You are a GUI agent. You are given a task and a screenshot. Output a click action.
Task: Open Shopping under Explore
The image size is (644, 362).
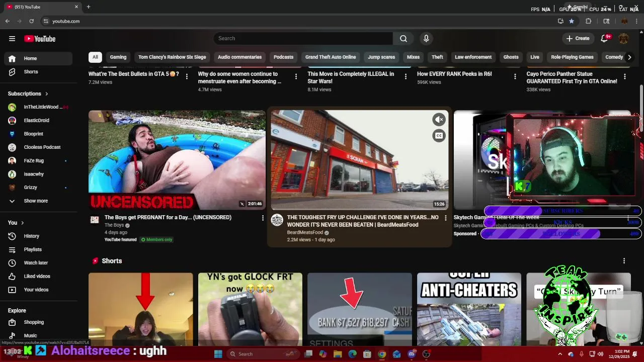pyautogui.click(x=39, y=322)
